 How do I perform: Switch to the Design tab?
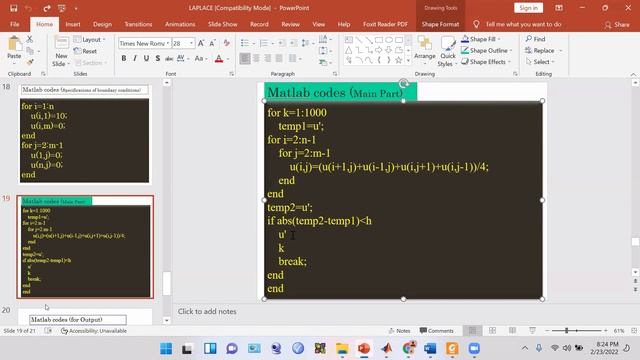tap(102, 24)
